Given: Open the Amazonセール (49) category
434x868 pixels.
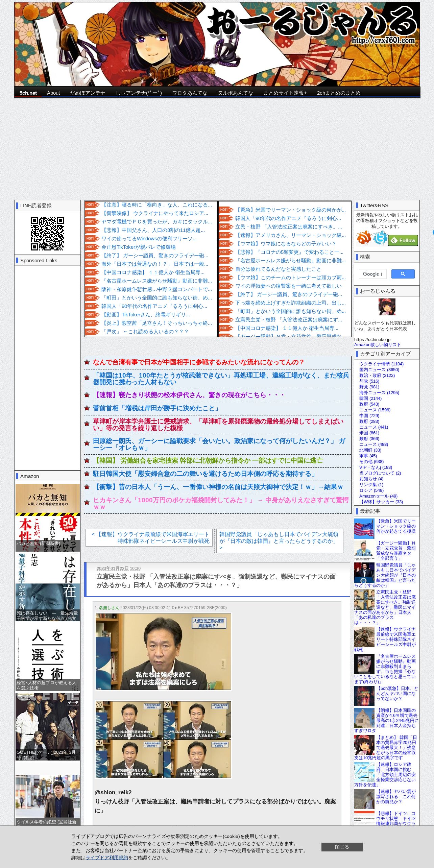Looking at the screenshot, I should click(378, 496).
